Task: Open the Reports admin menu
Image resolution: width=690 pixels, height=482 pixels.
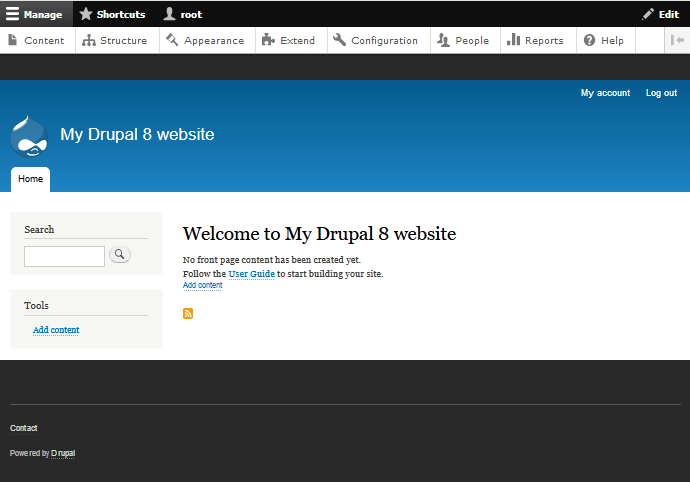Action: click(538, 40)
